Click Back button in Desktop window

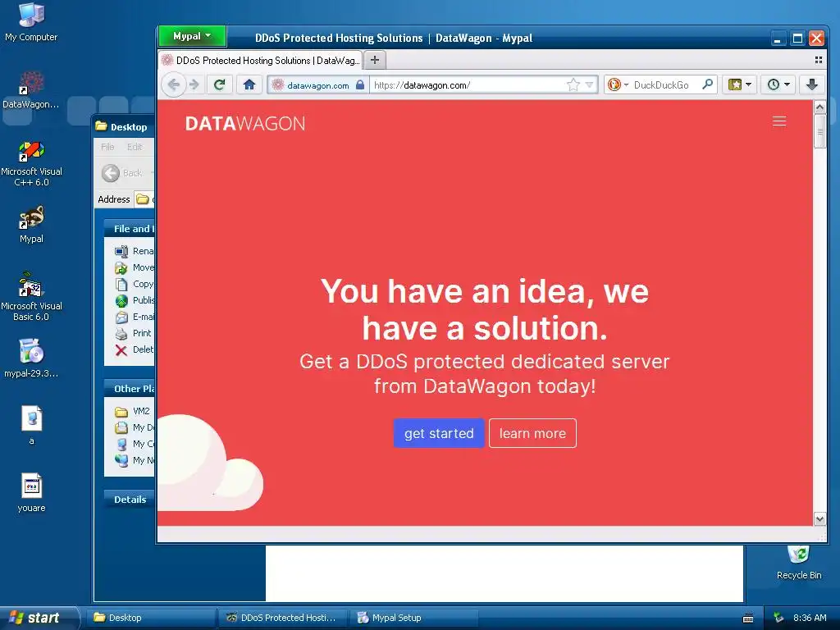point(122,173)
